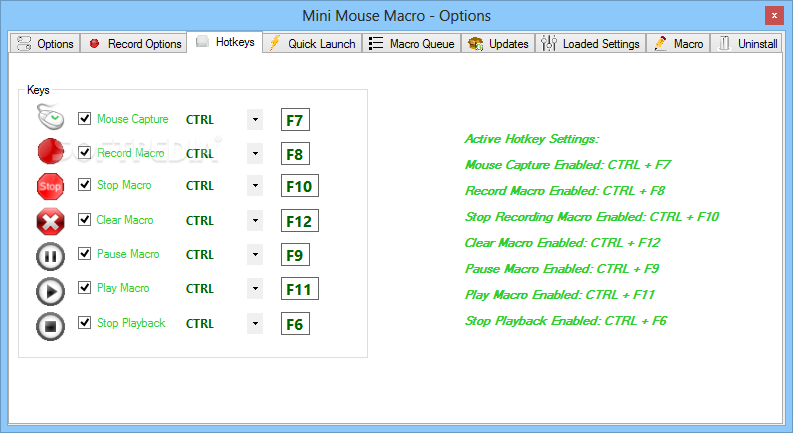Image resolution: width=793 pixels, height=433 pixels.
Task: Click Play Macro Enabled: CTRL + F11 text
Action: [560, 295]
